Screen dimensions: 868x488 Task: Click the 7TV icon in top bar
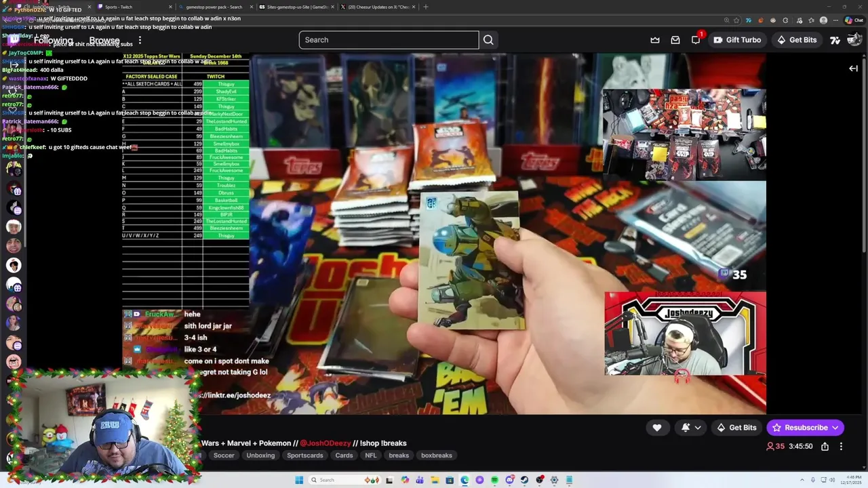(835, 40)
